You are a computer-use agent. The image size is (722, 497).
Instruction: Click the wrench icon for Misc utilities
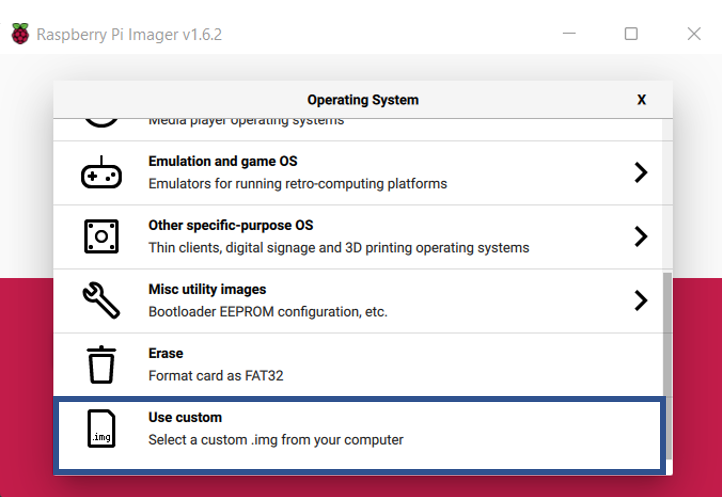point(101,300)
